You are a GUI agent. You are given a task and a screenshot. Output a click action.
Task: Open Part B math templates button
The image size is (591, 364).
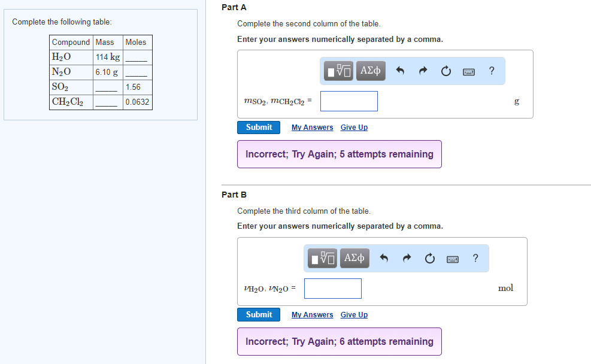[322, 258]
